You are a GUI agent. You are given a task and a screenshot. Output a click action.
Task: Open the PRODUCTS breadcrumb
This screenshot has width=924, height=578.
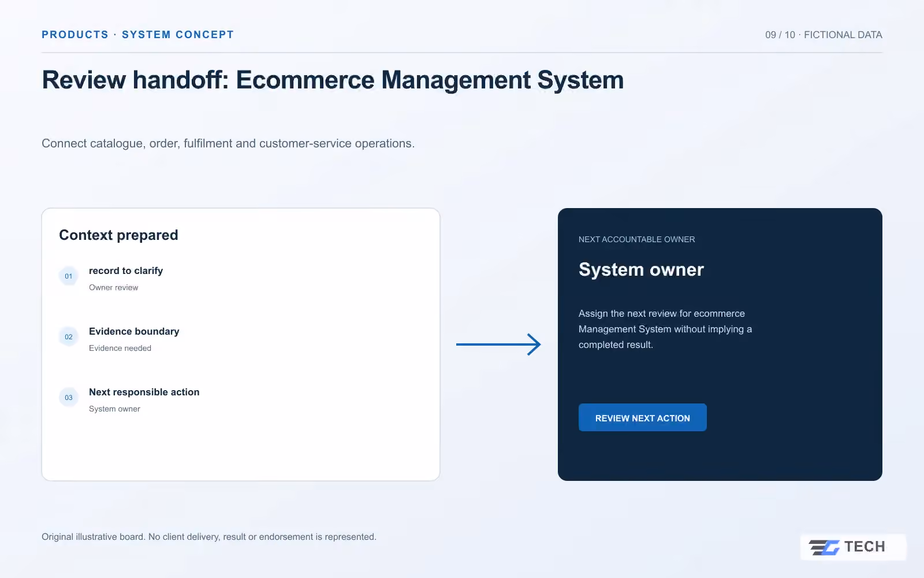click(x=75, y=35)
